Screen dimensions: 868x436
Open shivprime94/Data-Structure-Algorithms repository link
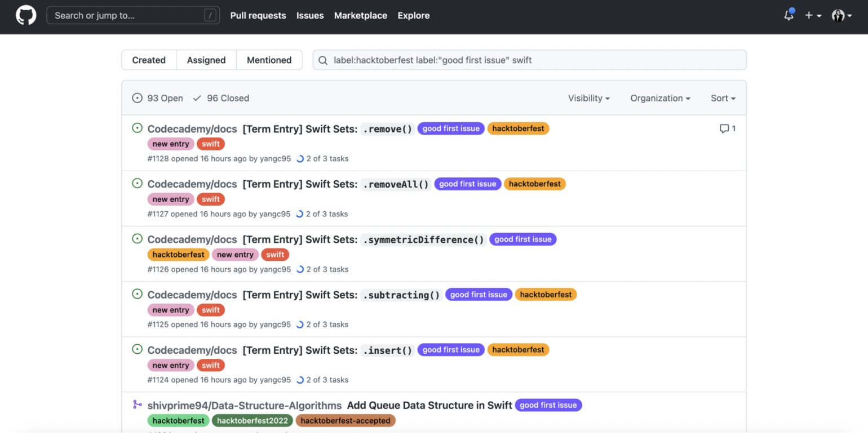click(x=245, y=405)
